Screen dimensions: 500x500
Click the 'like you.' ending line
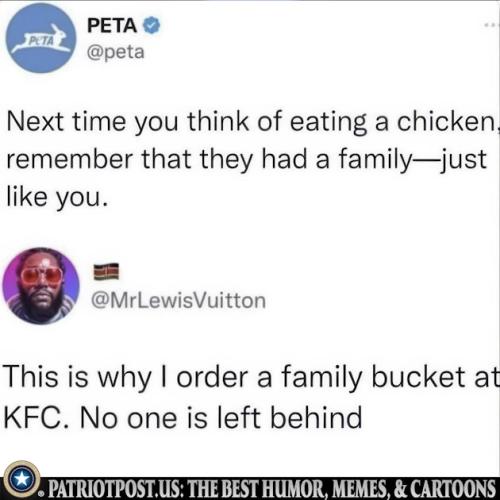(57, 197)
